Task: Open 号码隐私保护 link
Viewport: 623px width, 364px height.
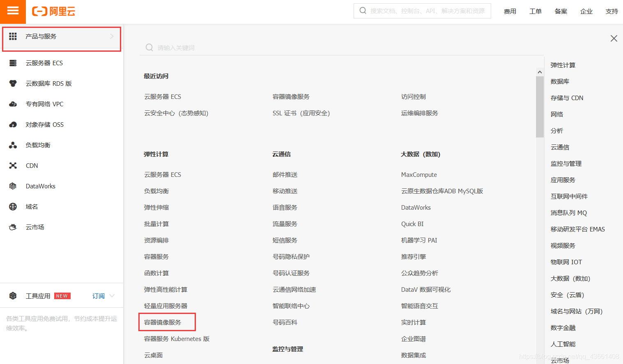Action: click(291, 256)
